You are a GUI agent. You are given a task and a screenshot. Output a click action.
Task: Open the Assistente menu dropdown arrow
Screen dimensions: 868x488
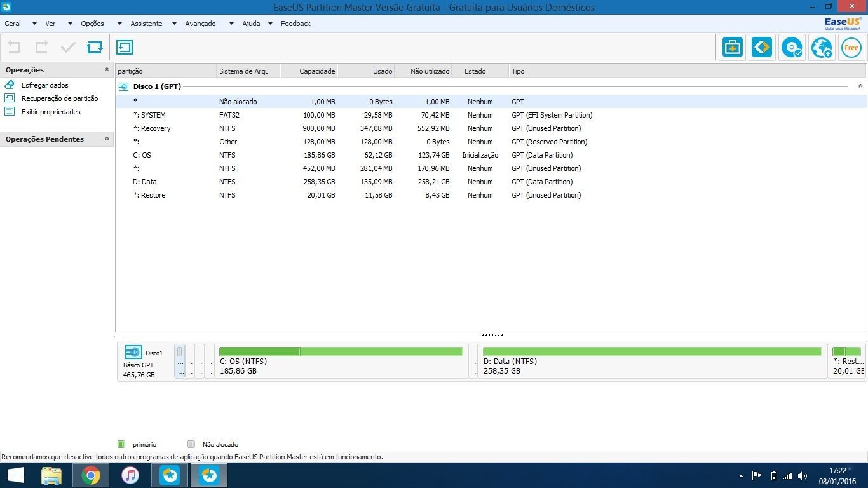pyautogui.click(x=175, y=24)
